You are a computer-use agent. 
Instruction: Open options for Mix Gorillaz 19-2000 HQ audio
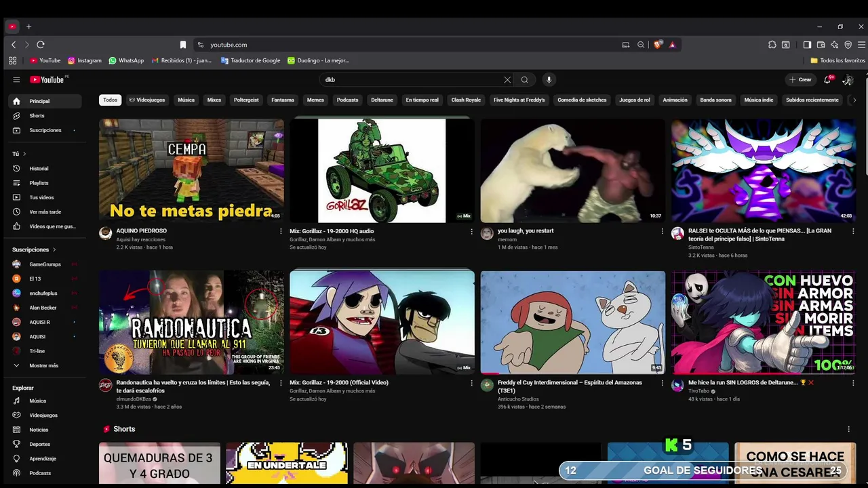(x=472, y=231)
